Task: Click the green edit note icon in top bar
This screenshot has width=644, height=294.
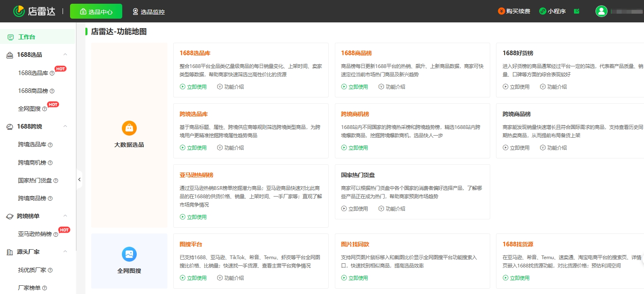Action: tap(576, 11)
